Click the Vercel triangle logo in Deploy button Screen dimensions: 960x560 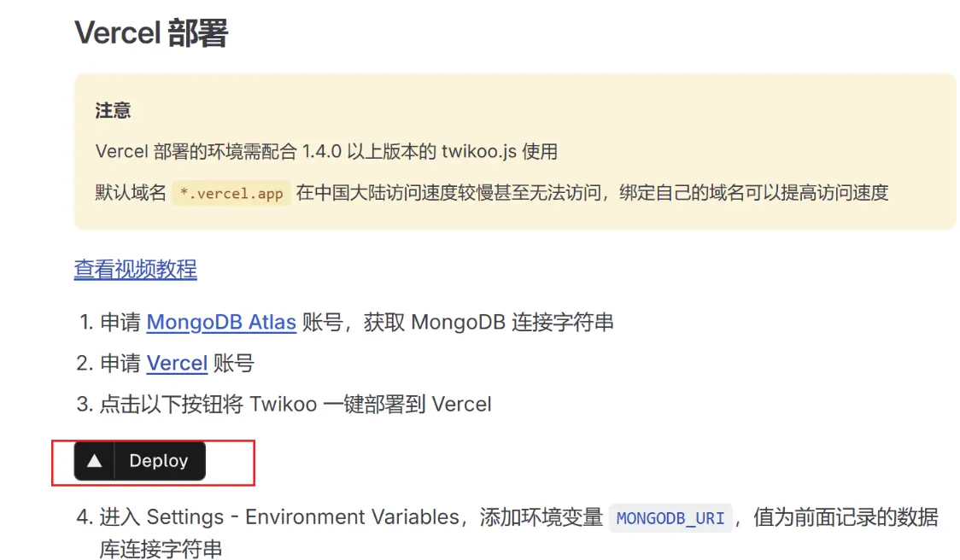[95, 461]
